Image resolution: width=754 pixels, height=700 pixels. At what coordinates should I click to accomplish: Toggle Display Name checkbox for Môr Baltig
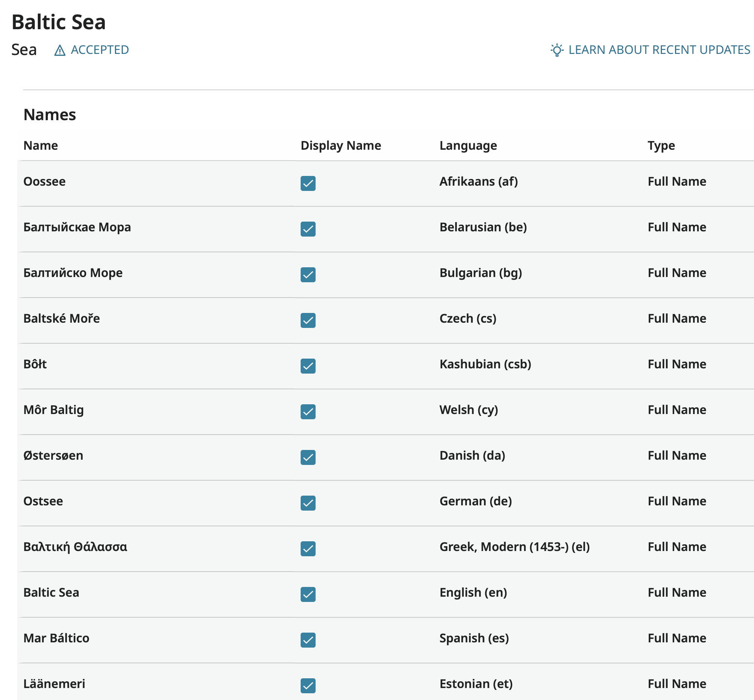[x=308, y=412]
